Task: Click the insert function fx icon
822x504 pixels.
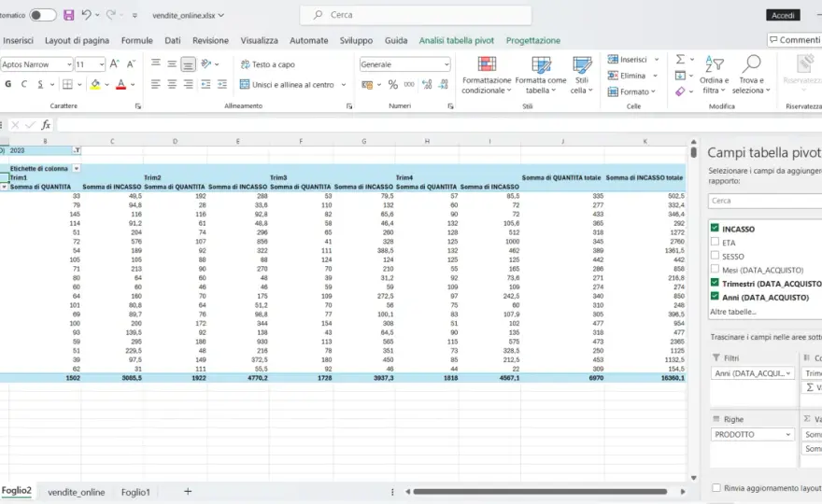Action: pyautogui.click(x=46, y=125)
